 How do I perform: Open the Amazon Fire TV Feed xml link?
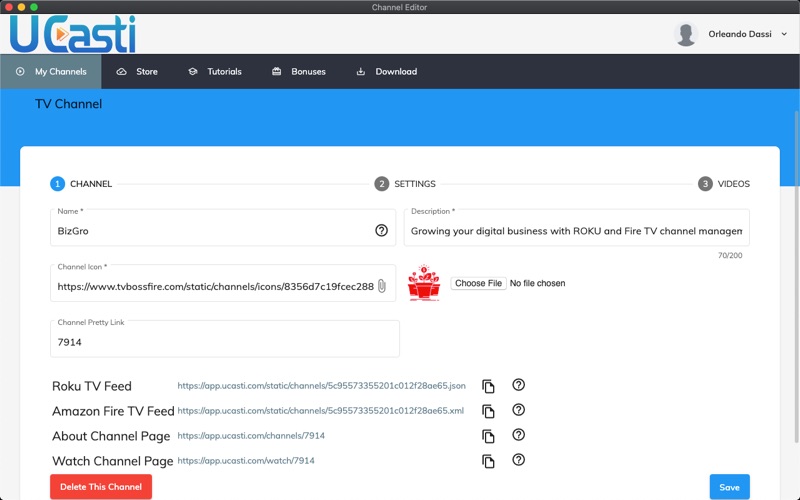tap(320, 410)
